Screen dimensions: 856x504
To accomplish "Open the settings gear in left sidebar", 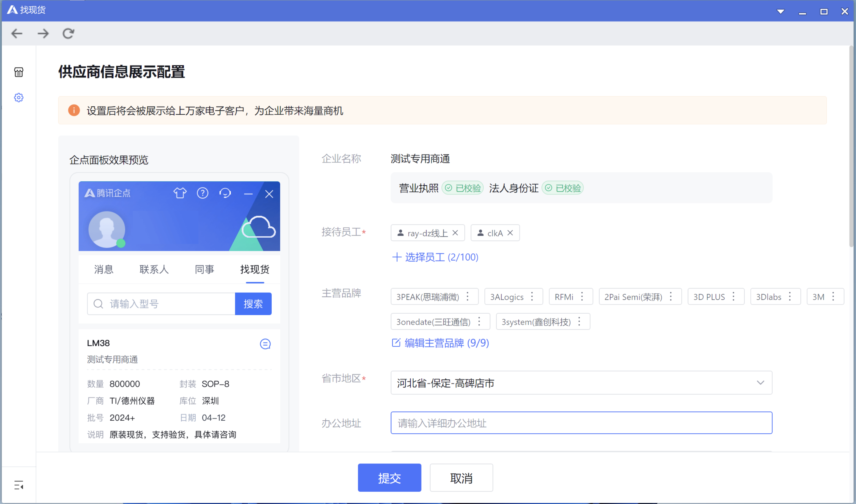I will coord(19,98).
